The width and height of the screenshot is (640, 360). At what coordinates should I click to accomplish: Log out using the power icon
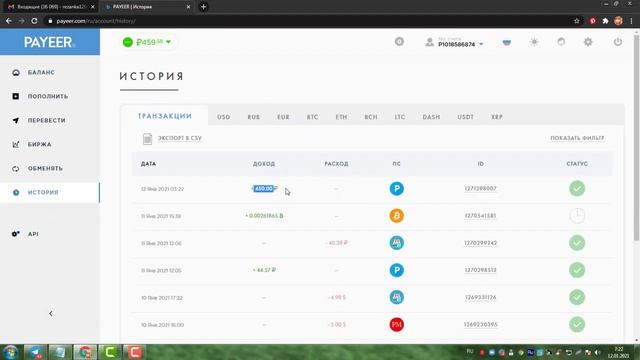pyautogui.click(x=618, y=42)
